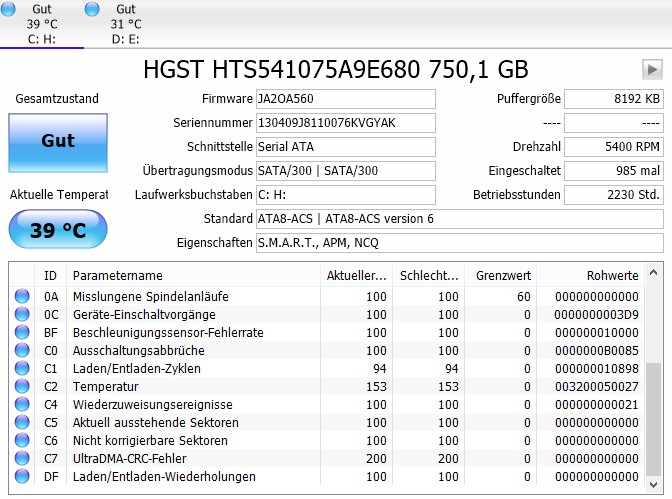Select the Wiederzuweisungsereignisse row

327,404
